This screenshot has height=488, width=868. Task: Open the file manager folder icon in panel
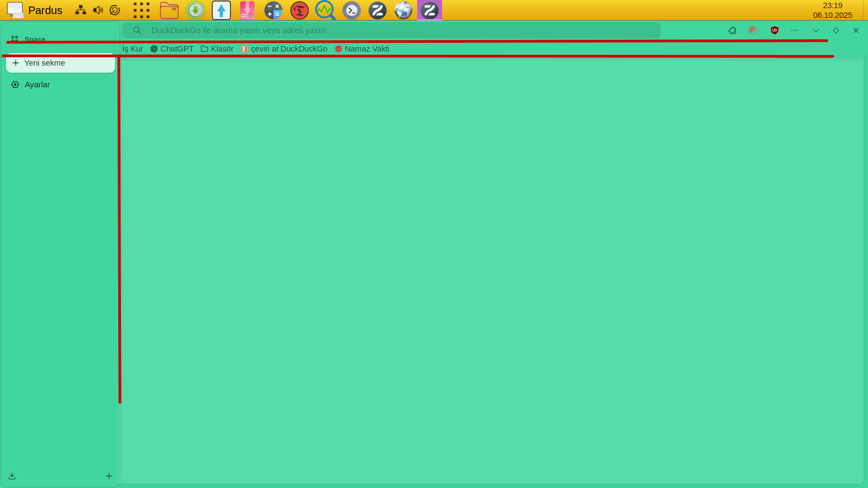169,10
